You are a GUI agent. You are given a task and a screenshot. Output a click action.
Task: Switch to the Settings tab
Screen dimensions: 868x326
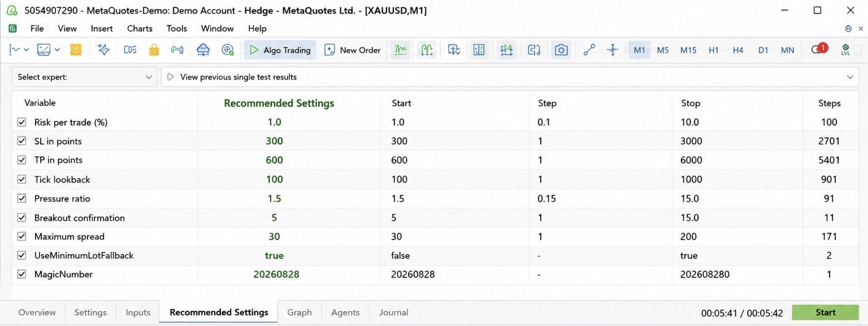[x=90, y=312]
